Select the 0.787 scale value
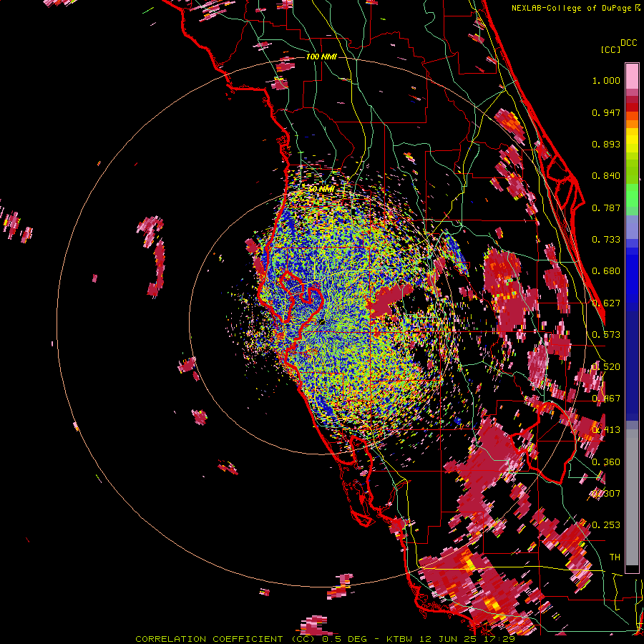The height and width of the screenshot is (644, 644). (606, 208)
